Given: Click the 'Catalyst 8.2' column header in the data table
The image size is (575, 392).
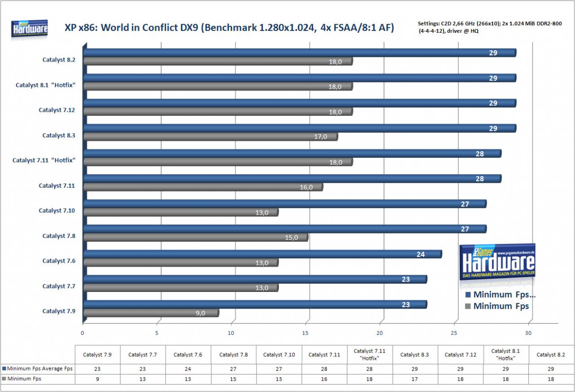Looking at the screenshot, I should click(x=551, y=355).
